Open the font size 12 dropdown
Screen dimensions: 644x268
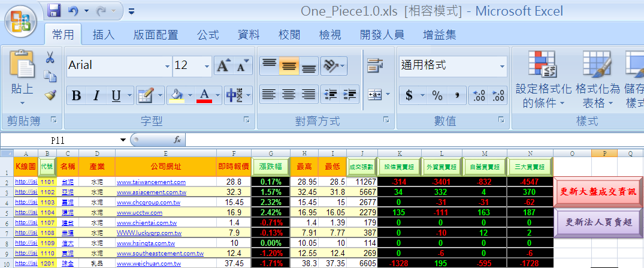tap(207, 66)
